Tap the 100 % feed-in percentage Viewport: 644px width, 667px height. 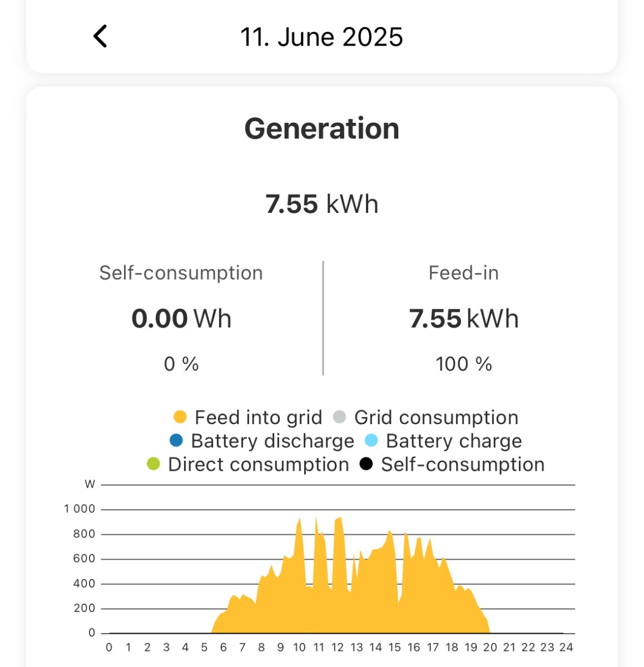click(464, 364)
